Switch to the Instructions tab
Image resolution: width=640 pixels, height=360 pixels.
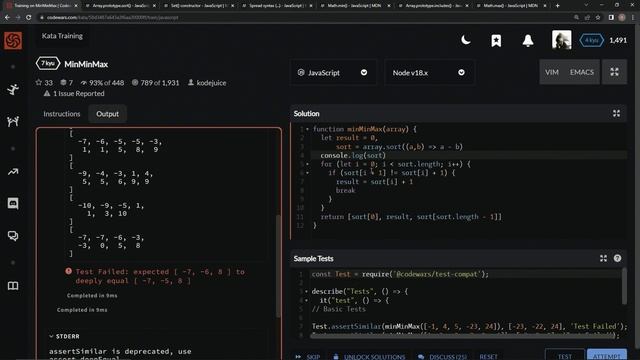62,114
